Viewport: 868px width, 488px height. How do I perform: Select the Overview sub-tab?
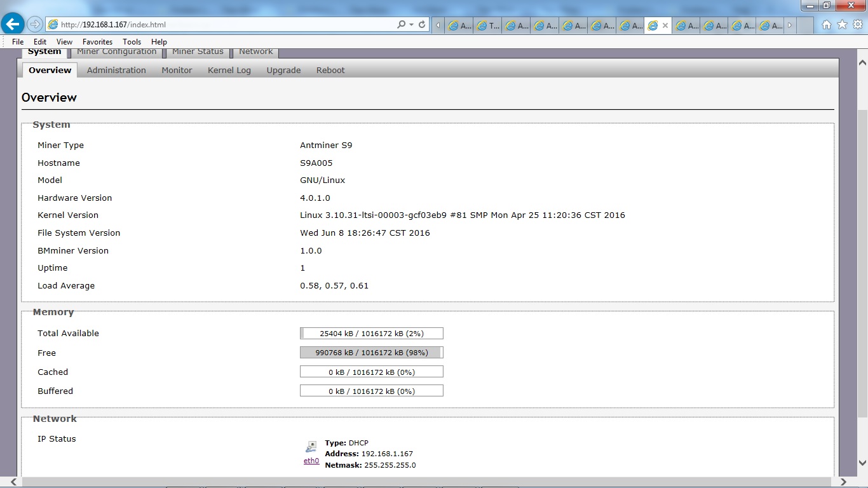50,70
